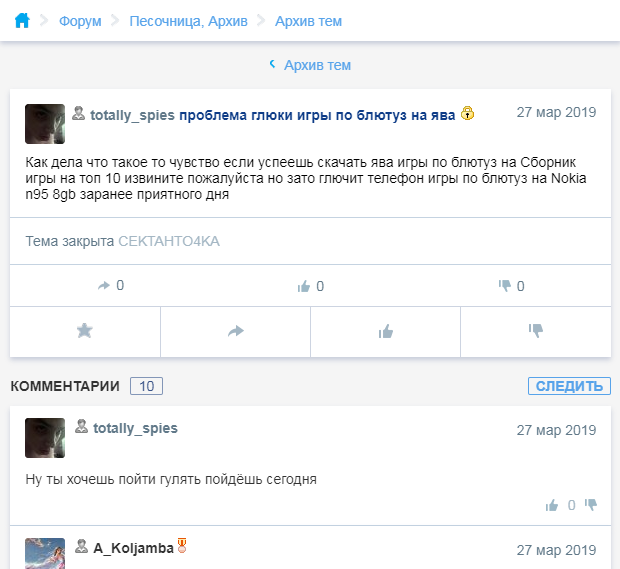Viewport: 620px width, 569px height.
Task: Open СЕКТАНТО4КА user profile link
Action: [168, 242]
